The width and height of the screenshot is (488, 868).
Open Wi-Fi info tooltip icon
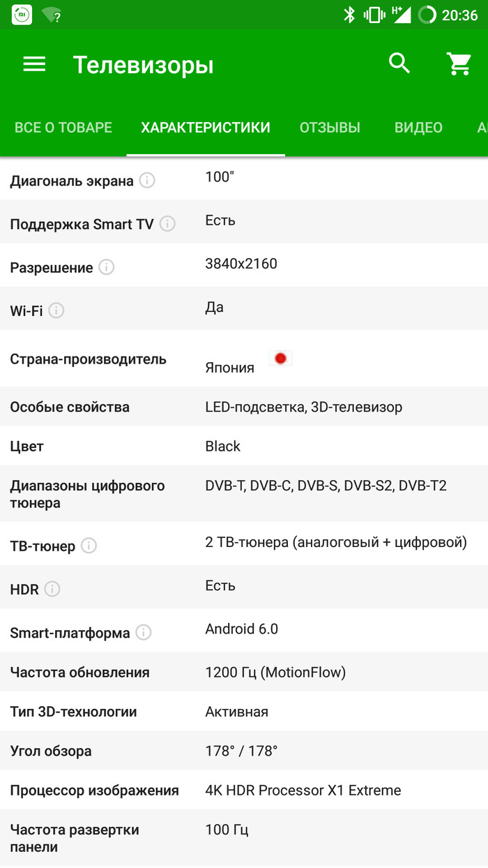[x=56, y=310]
